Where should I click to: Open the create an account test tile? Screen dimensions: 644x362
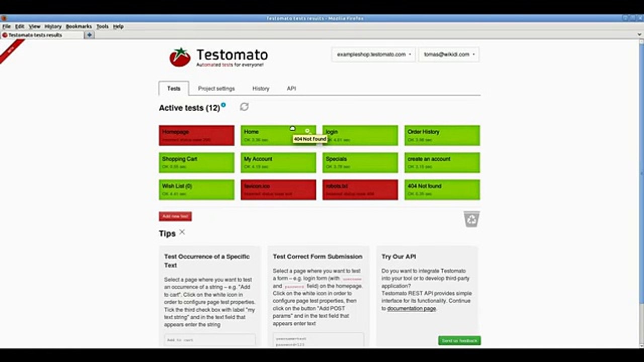[442, 162]
